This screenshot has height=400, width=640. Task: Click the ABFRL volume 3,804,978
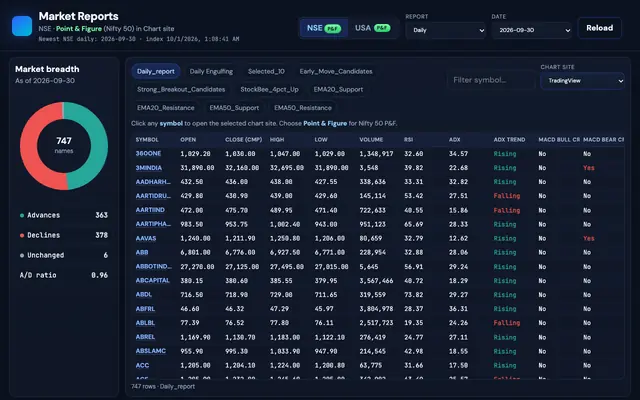tap(376, 309)
